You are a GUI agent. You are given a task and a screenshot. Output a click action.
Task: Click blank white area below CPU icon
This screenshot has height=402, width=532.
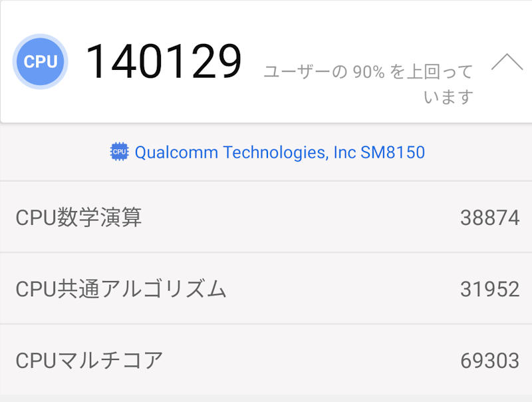point(41,106)
